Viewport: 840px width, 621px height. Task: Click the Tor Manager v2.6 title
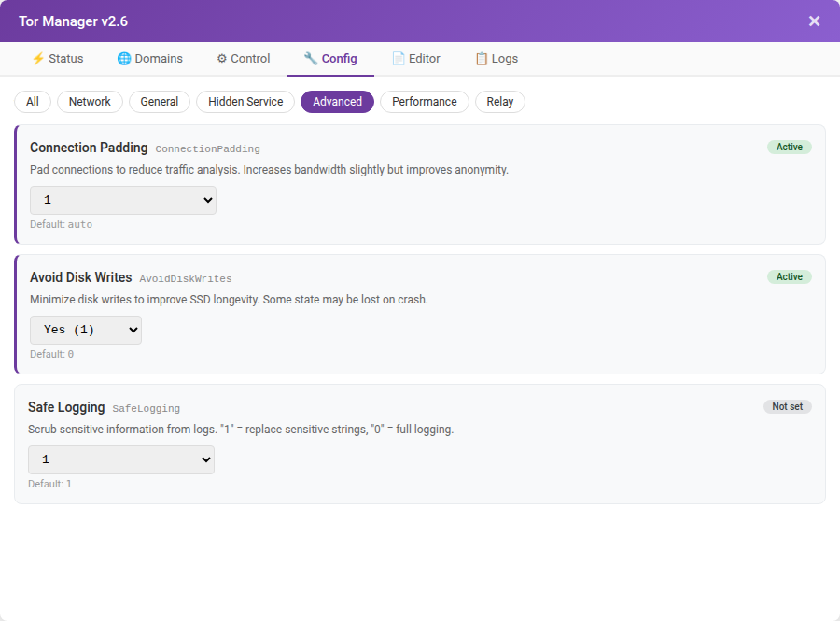click(x=74, y=21)
